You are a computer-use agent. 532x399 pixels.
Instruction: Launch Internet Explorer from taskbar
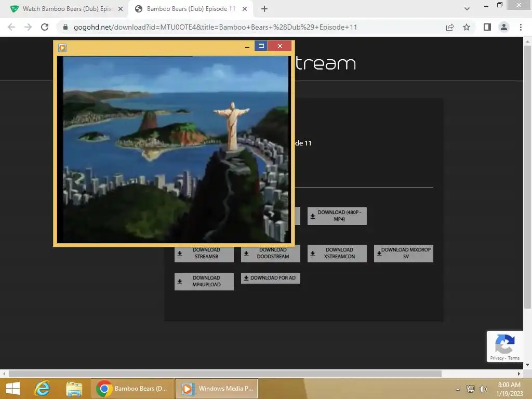pyautogui.click(x=43, y=389)
